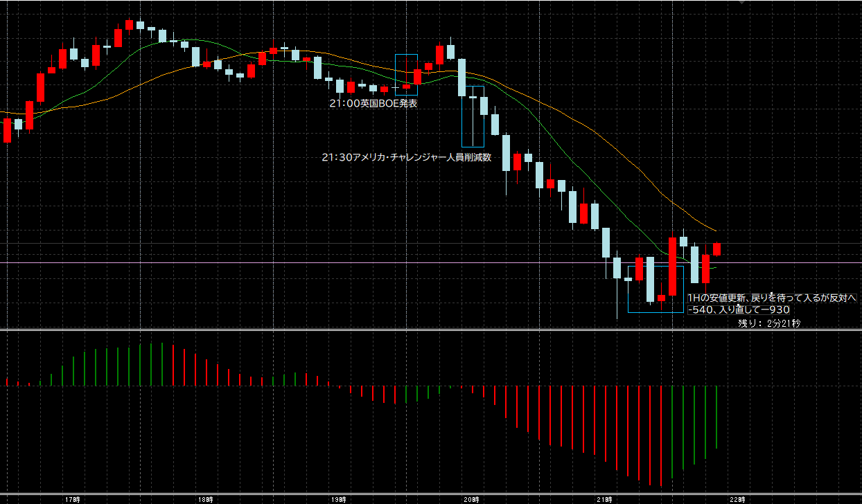Select the 21:30 チャレンジャー人員削減数 annotation label
The height and width of the screenshot is (504, 862).
click(406, 157)
